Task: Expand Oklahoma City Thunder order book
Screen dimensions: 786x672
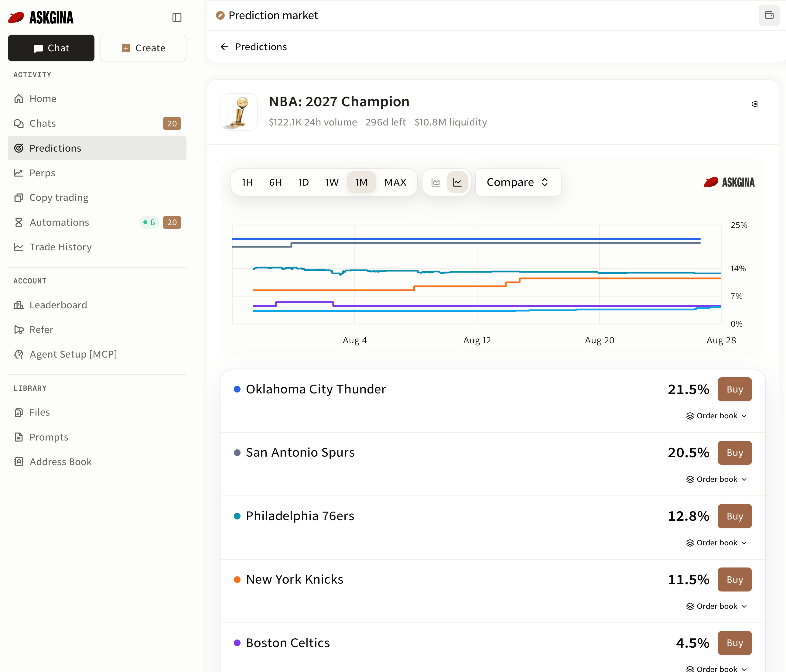Action: tap(716, 416)
